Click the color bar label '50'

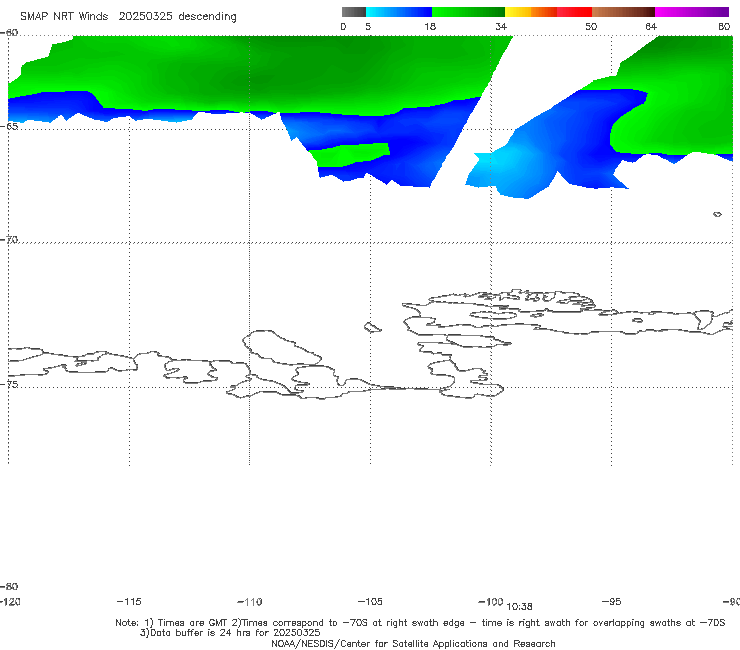[591, 27]
